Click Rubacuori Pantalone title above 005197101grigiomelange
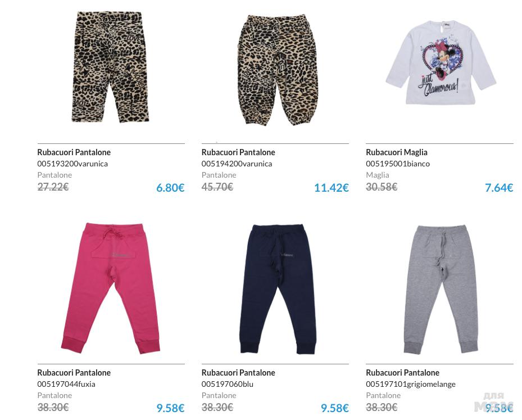This screenshot has width=522, height=420. pos(402,372)
